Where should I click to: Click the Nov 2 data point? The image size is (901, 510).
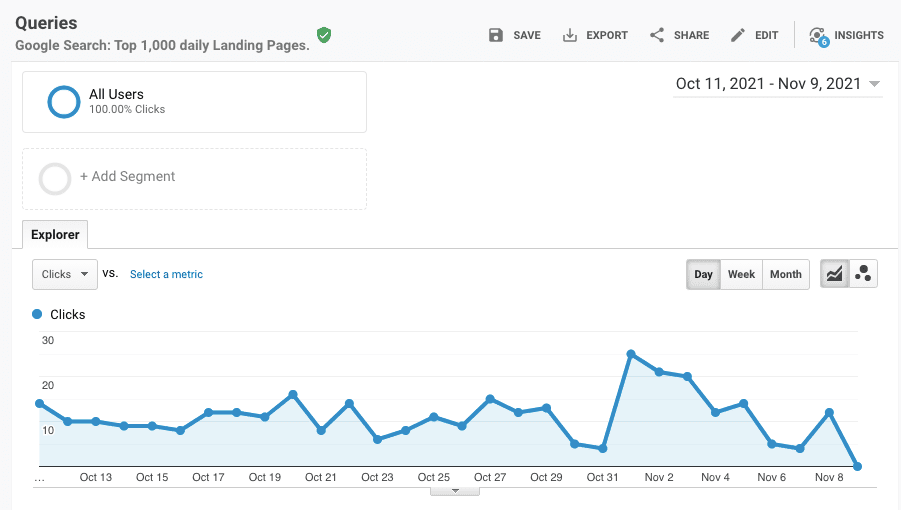pyautogui.click(x=659, y=372)
